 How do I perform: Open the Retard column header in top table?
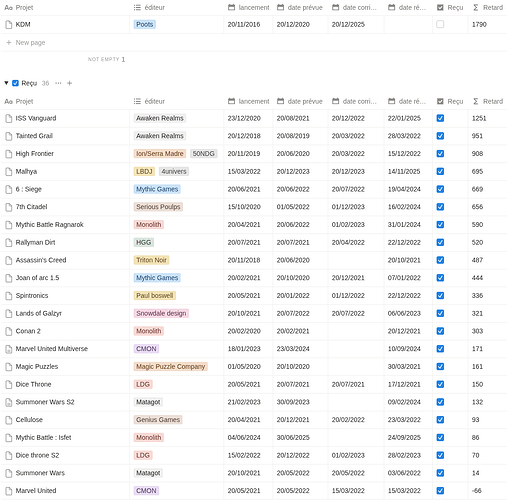(x=488, y=7)
